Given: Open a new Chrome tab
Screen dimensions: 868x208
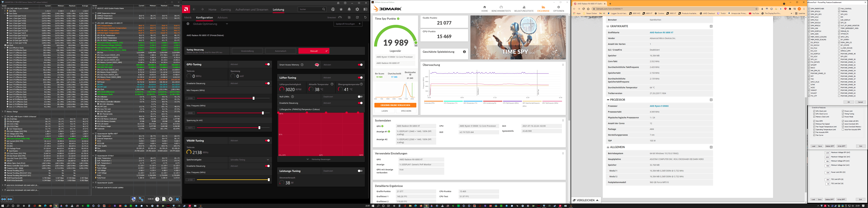Looking at the screenshot, I should pos(610,4).
